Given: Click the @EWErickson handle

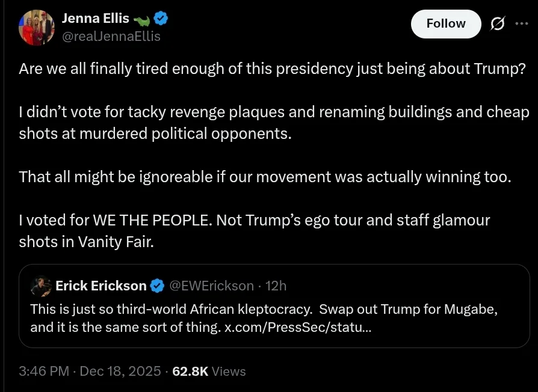Looking at the screenshot, I should pyautogui.click(x=211, y=286).
